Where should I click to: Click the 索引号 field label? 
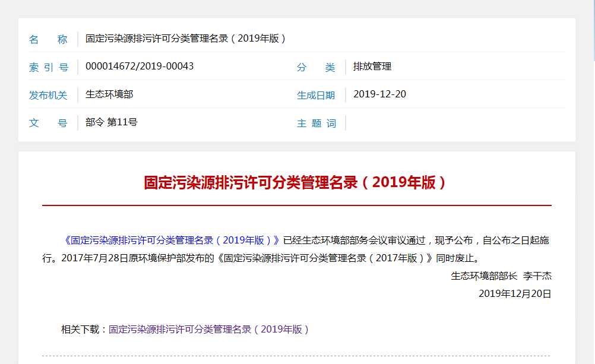coord(48,68)
